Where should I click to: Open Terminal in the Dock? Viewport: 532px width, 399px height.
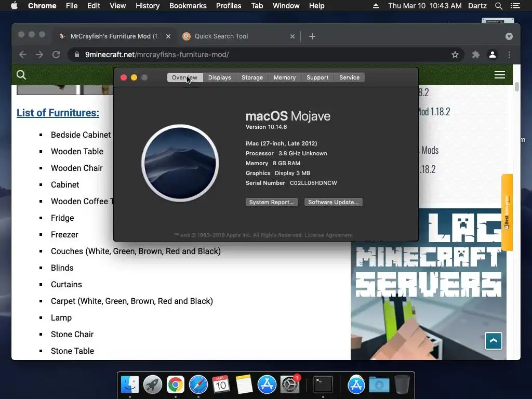pyautogui.click(x=323, y=385)
